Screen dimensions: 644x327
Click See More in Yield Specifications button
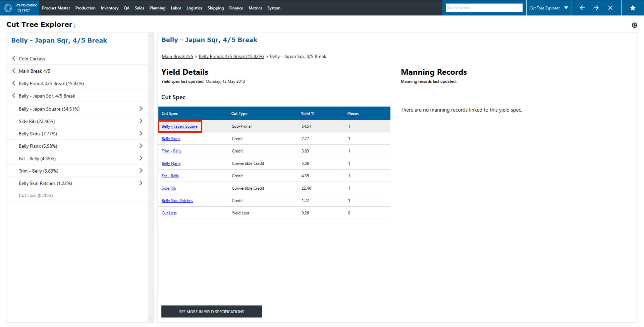point(211,312)
